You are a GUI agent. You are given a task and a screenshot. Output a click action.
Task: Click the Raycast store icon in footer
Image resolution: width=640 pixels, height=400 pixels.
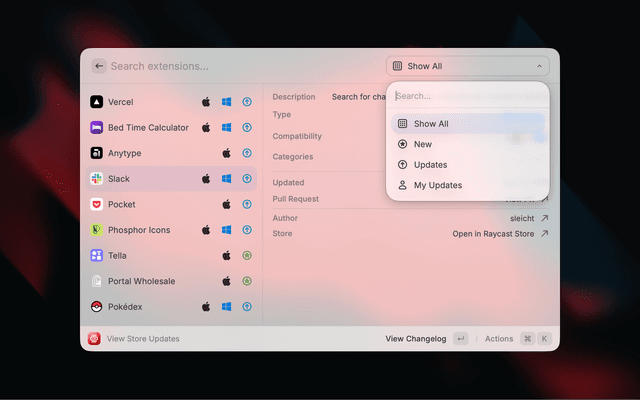click(x=94, y=339)
